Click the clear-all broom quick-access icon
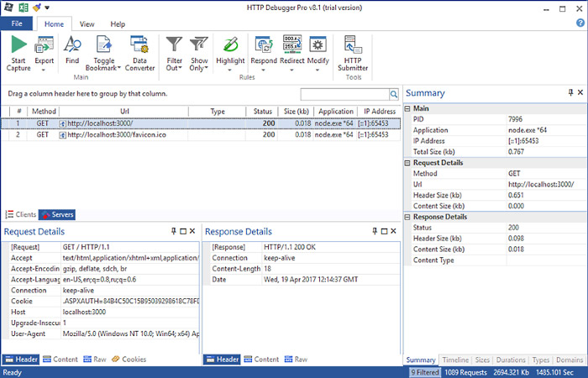The image size is (588, 378). [x=36, y=8]
